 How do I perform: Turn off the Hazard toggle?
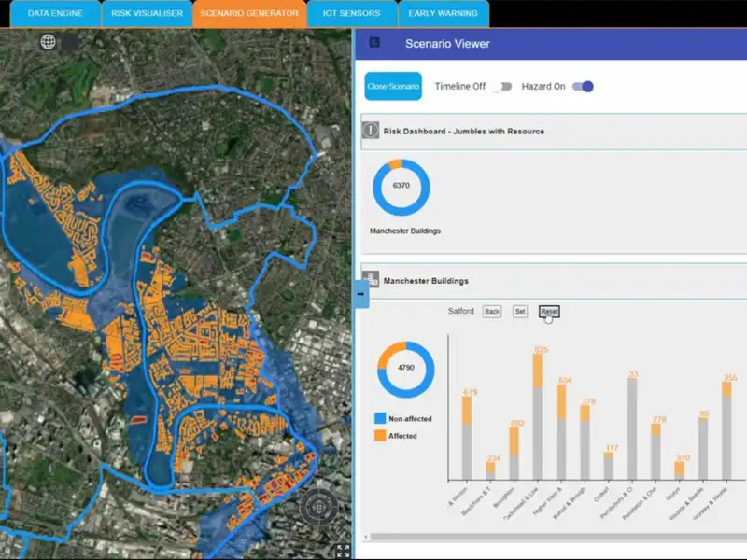tap(584, 87)
